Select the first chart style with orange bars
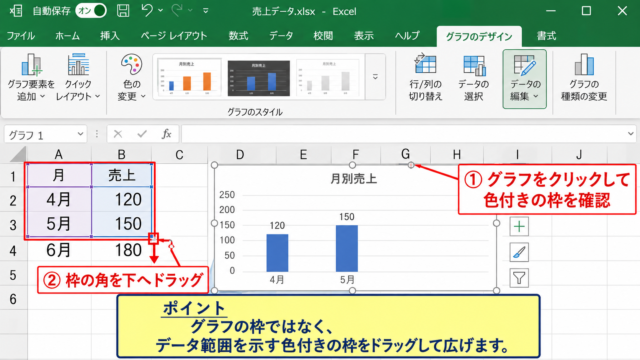 189,77
